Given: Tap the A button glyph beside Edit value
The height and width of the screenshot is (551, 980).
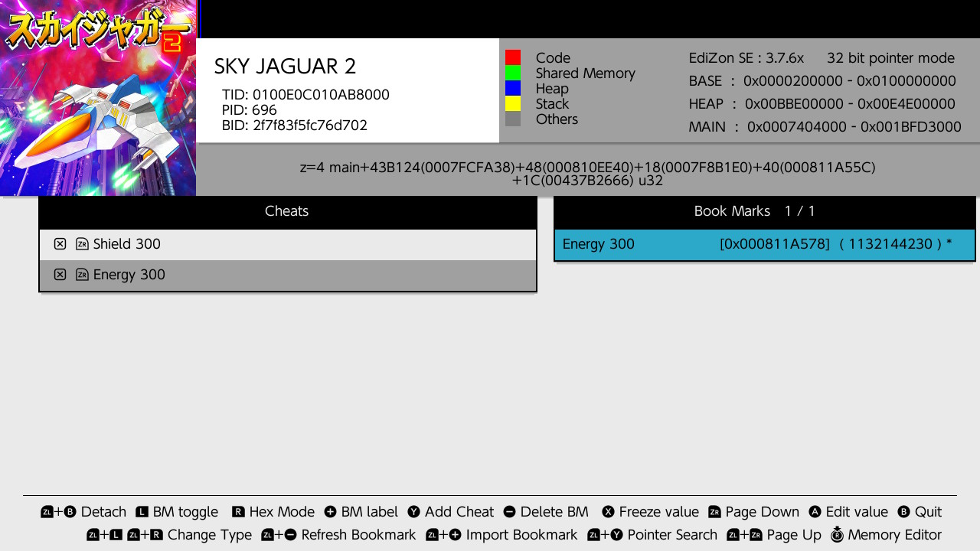Looking at the screenshot, I should 815,512.
